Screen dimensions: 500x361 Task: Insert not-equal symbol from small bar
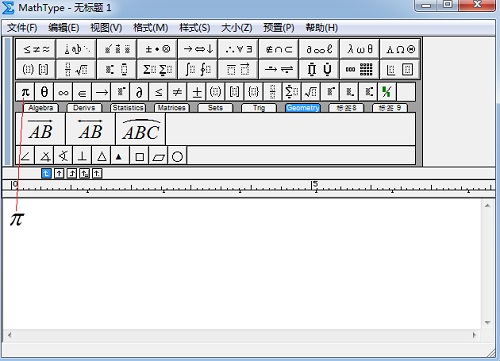pyautogui.click(x=177, y=92)
